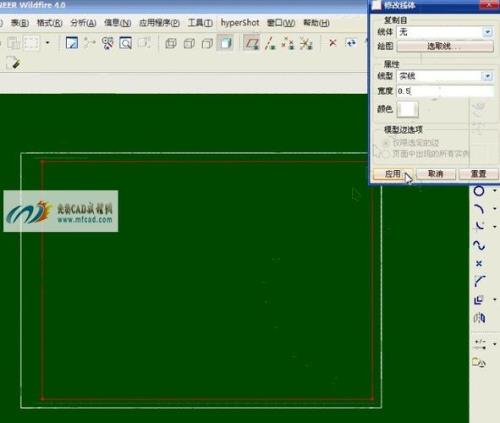500x423 pixels.
Task: Open the 窗口(W) window menu
Action: (x=281, y=23)
